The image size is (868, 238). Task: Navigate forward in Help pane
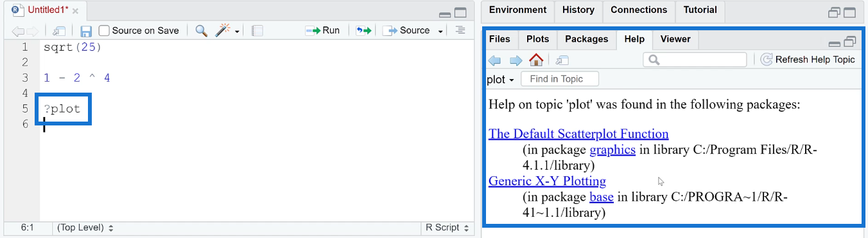click(x=516, y=60)
